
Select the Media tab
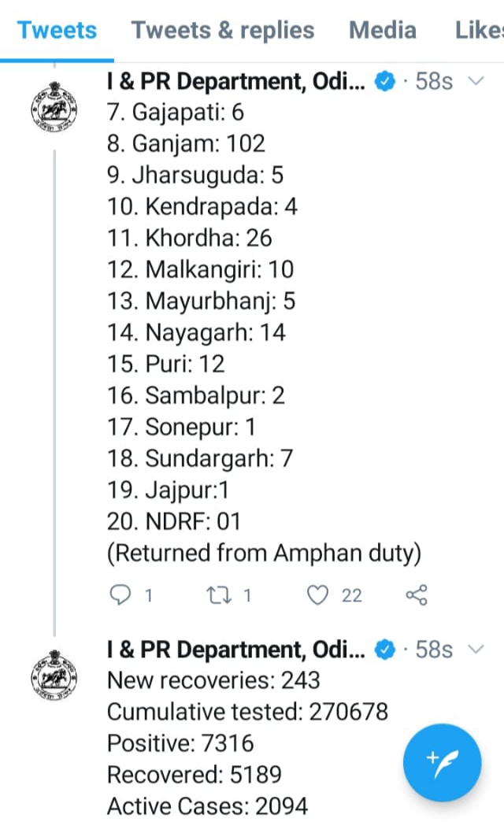pos(383,31)
